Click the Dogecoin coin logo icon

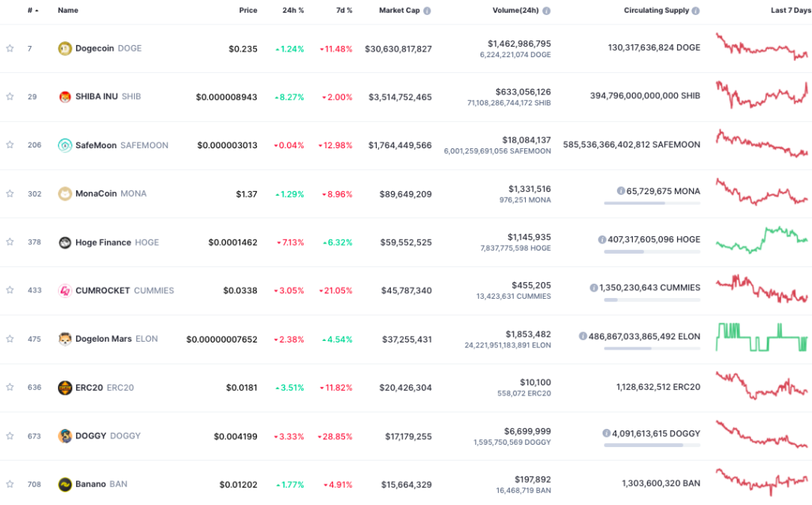click(65, 48)
